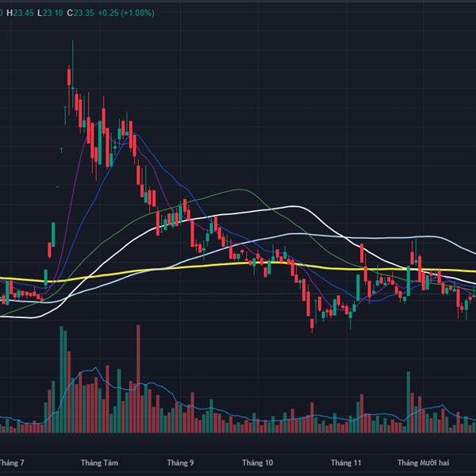This screenshot has width=476, height=476.
Task: Select the Tháng Tám time axis label
Action: 99,463
